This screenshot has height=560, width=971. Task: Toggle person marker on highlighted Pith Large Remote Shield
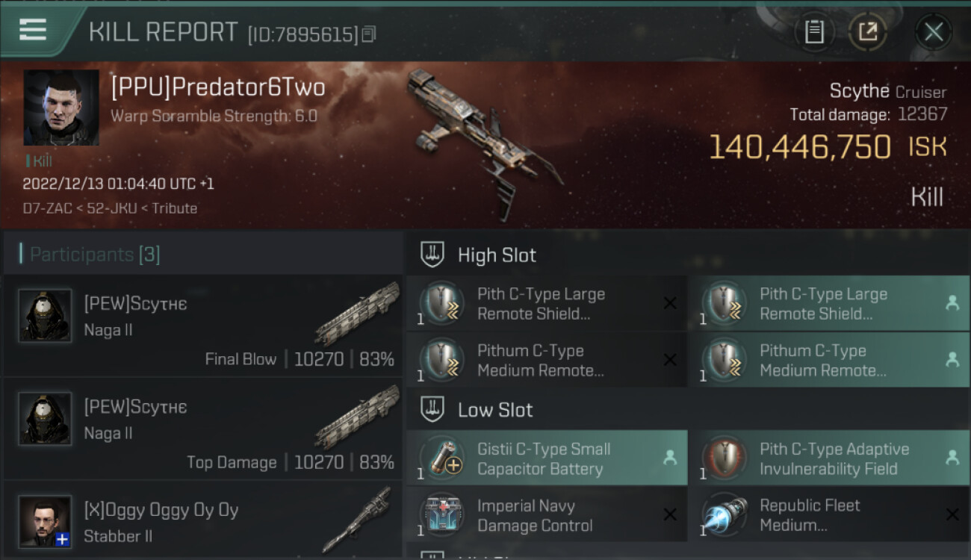[x=952, y=303]
